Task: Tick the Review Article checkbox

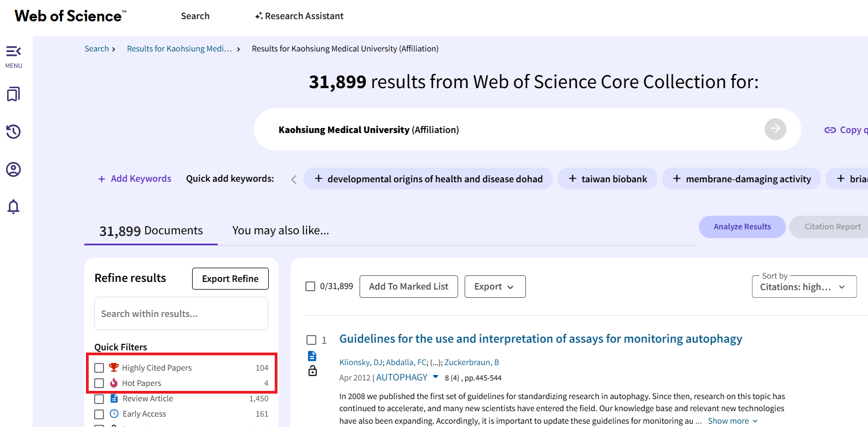Action: [x=99, y=399]
